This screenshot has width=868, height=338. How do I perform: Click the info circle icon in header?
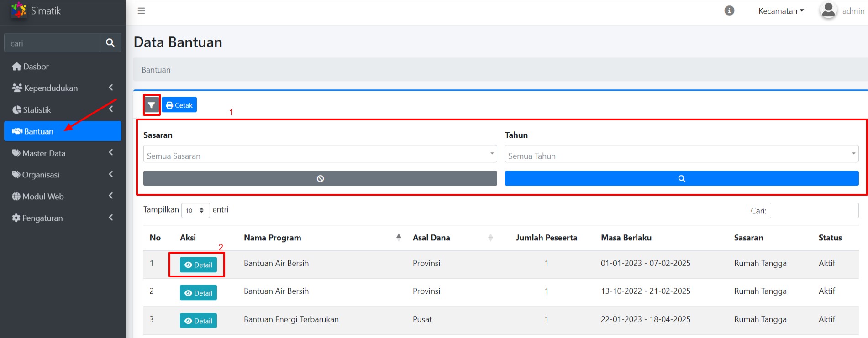[729, 10]
